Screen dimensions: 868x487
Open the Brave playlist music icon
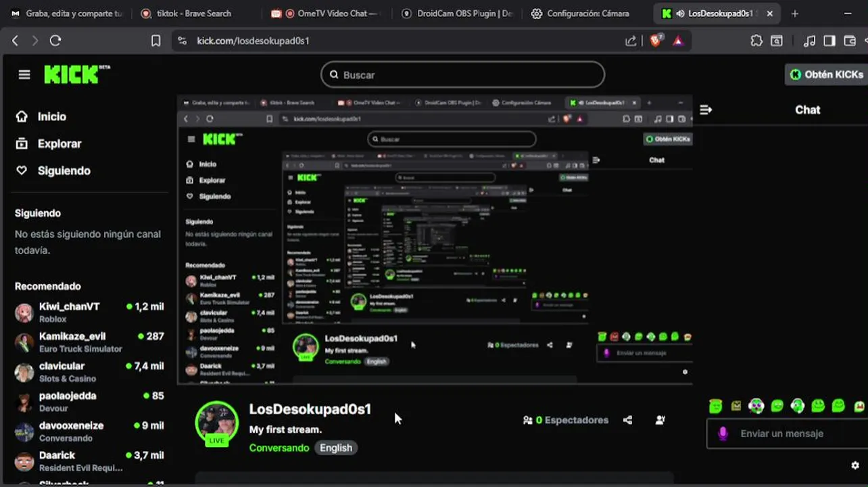coord(809,41)
